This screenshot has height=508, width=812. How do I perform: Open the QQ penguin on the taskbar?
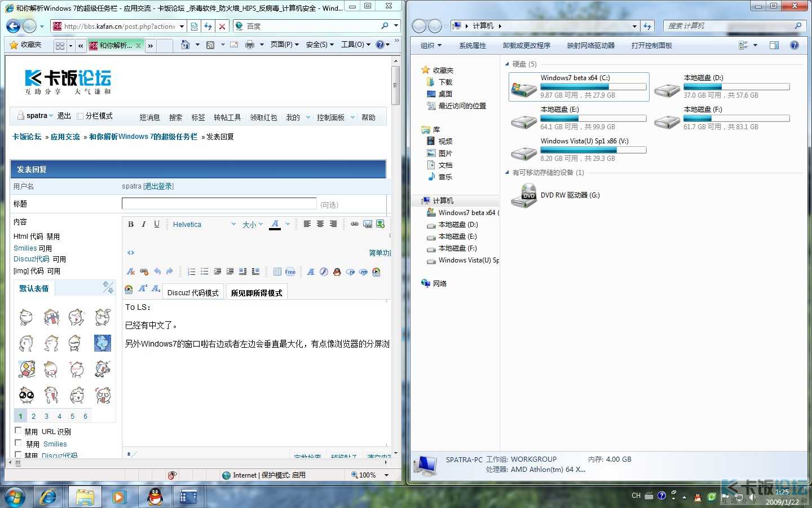155,496
